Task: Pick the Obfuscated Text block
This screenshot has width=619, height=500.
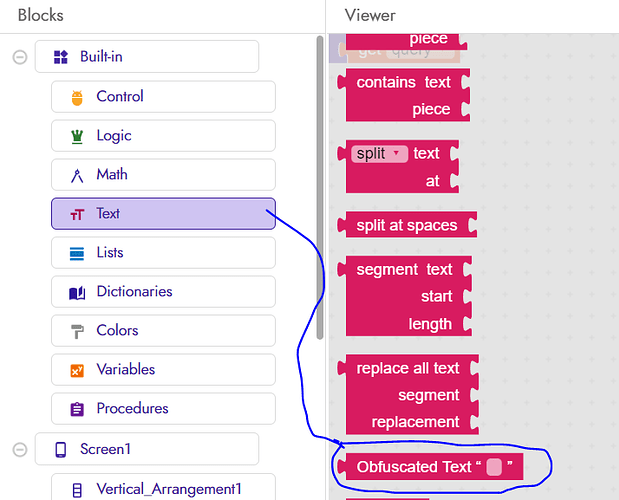Action: [x=430, y=467]
